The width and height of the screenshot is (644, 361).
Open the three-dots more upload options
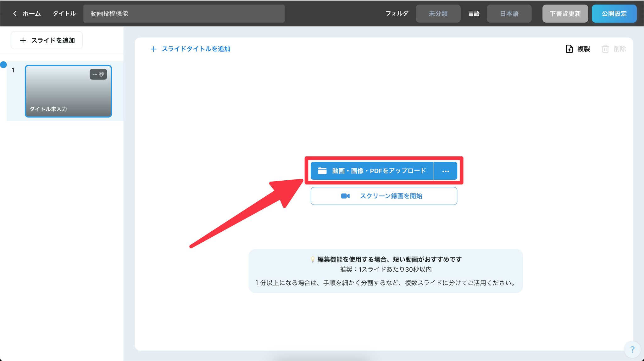pos(445,171)
